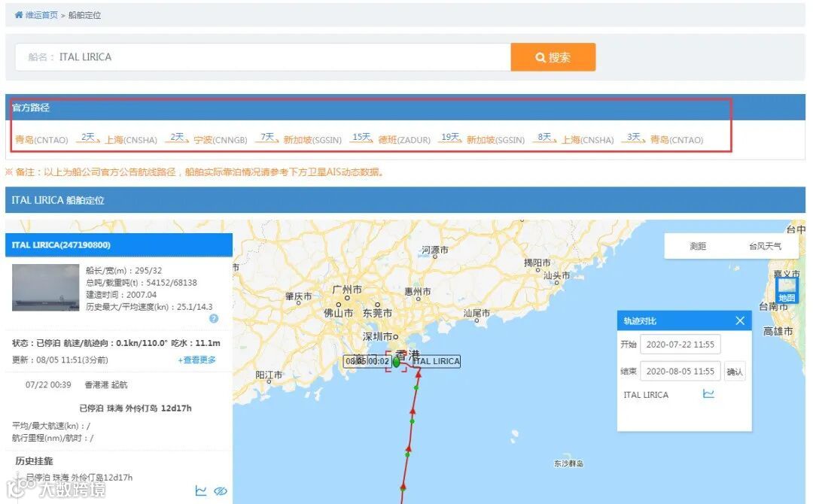Image resolution: width=813 pixels, height=504 pixels.
Task: Switch map layer via 地图 thumbnail
Action: pyautogui.click(x=787, y=290)
